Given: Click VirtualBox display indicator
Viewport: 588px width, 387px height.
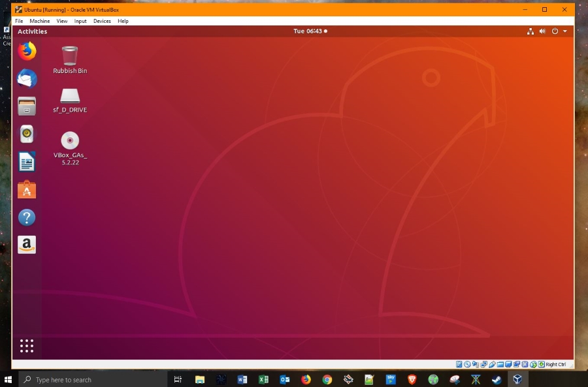Looking at the screenshot, I should click(x=508, y=364).
